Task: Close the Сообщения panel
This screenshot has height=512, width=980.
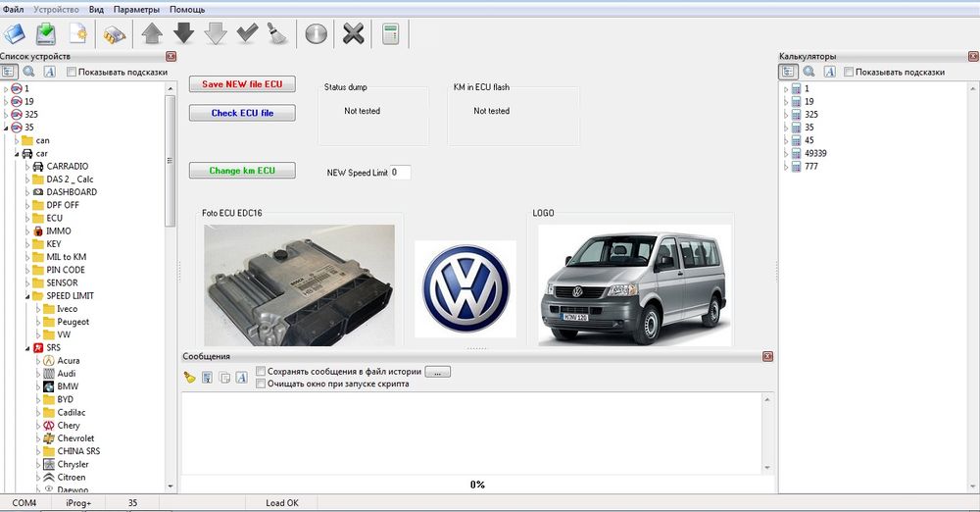Action: tap(767, 356)
